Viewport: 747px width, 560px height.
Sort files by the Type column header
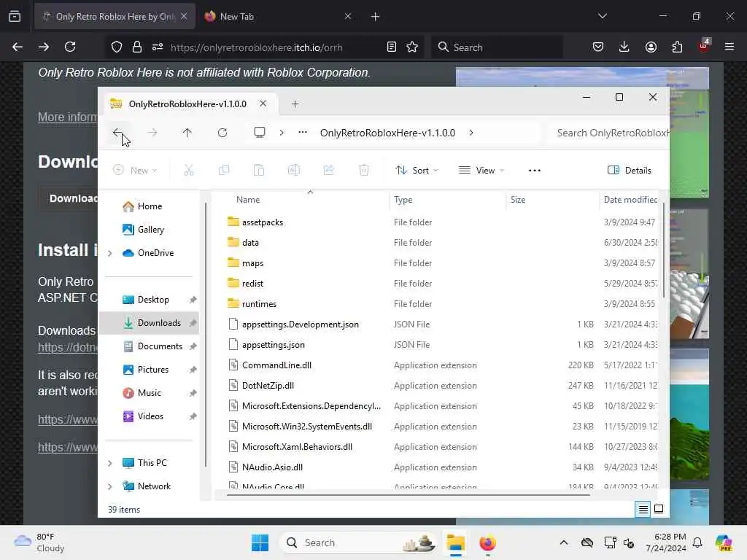403,200
